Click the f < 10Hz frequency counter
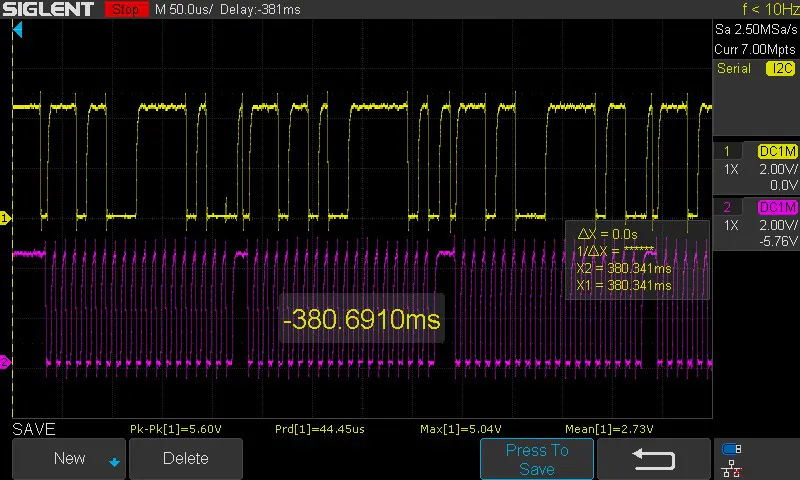 [770, 9]
